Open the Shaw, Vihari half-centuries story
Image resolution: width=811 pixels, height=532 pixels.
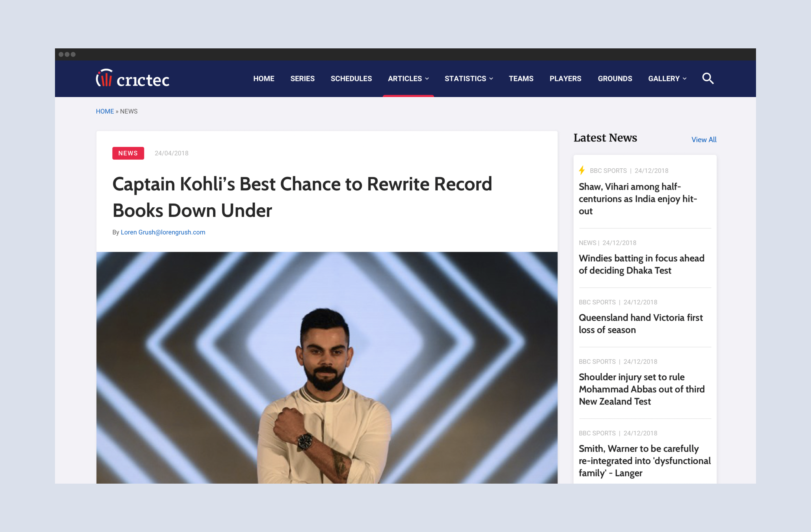tap(638, 199)
